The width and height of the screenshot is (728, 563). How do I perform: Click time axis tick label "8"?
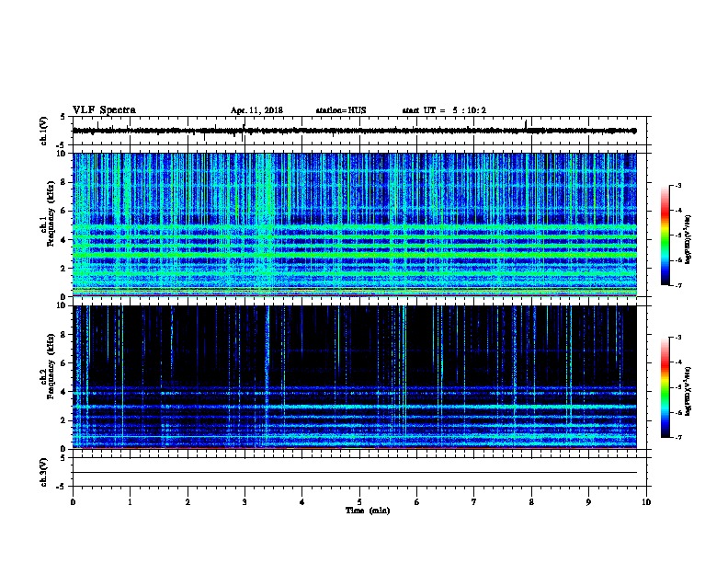tap(531, 502)
